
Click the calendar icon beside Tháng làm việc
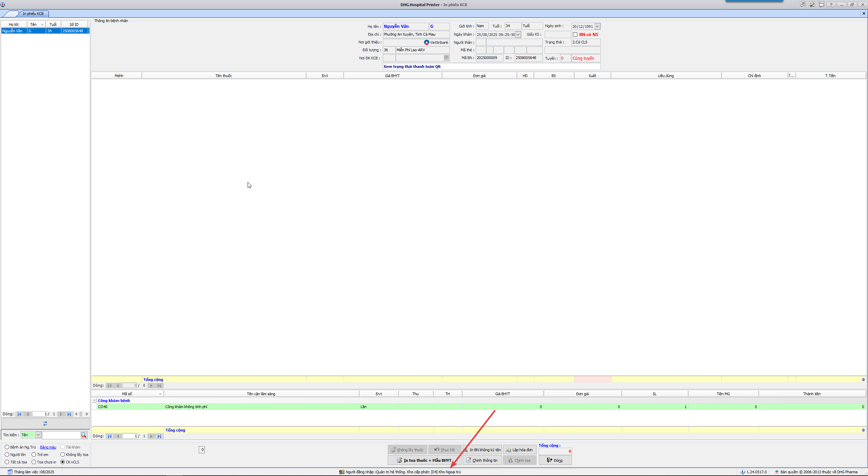[10, 472]
